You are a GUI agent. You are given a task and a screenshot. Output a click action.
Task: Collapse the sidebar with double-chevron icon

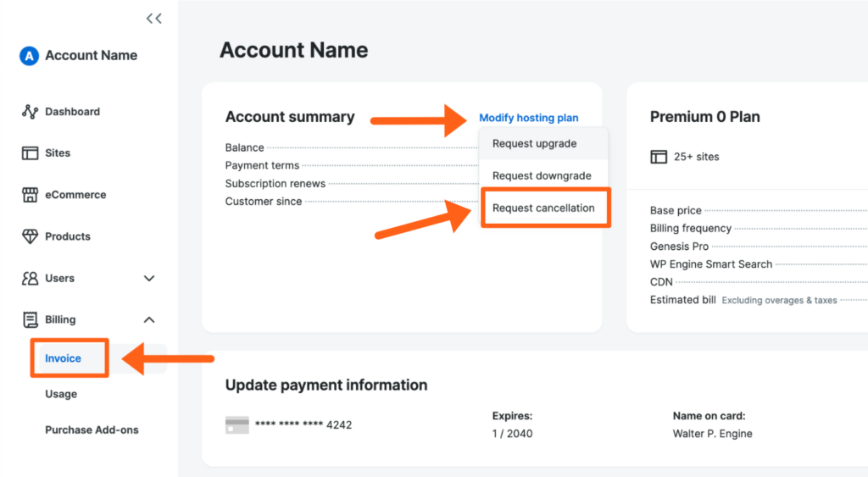[153, 19]
